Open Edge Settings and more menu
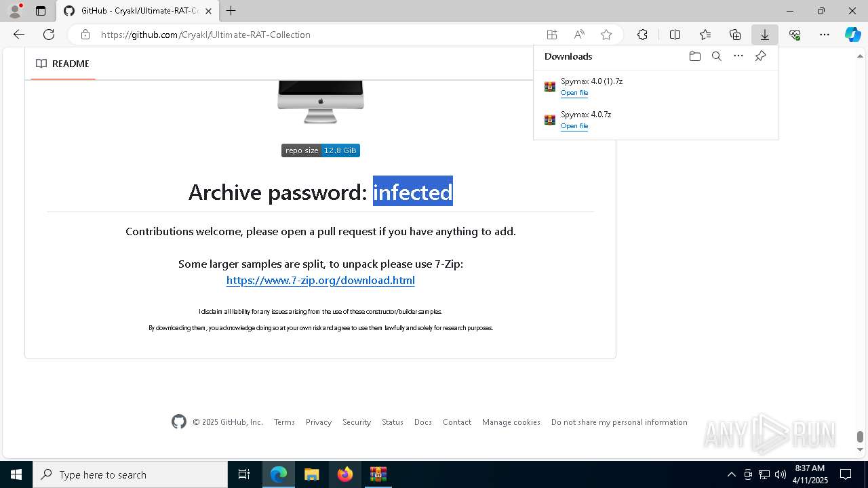The height and width of the screenshot is (488, 868). point(825,35)
